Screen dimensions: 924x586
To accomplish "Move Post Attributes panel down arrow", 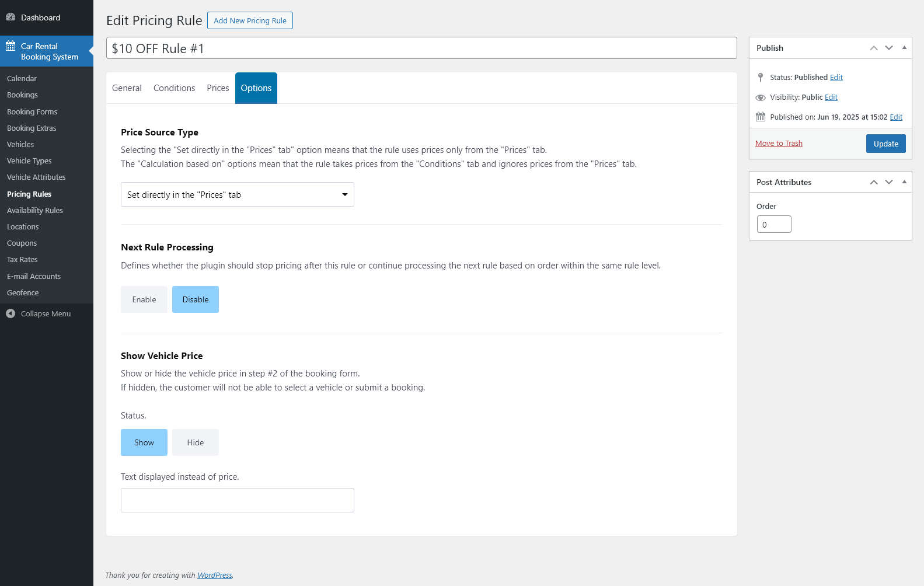I will (x=889, y=182).
